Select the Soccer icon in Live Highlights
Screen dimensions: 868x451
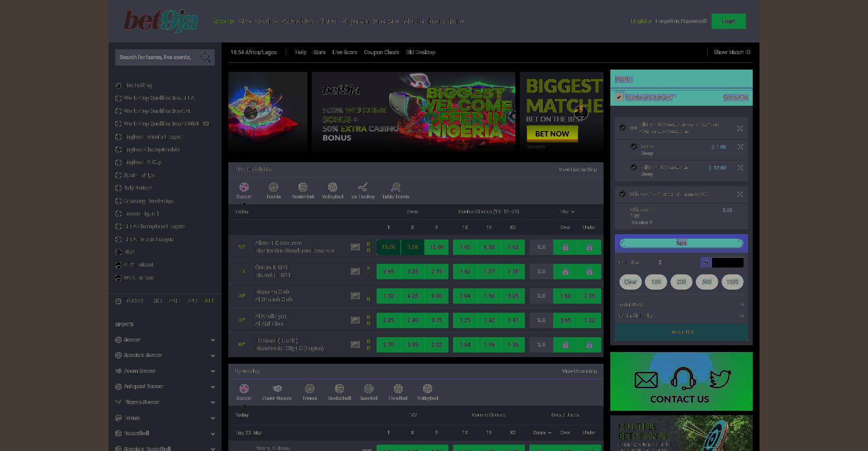click(x=244, y=187)
